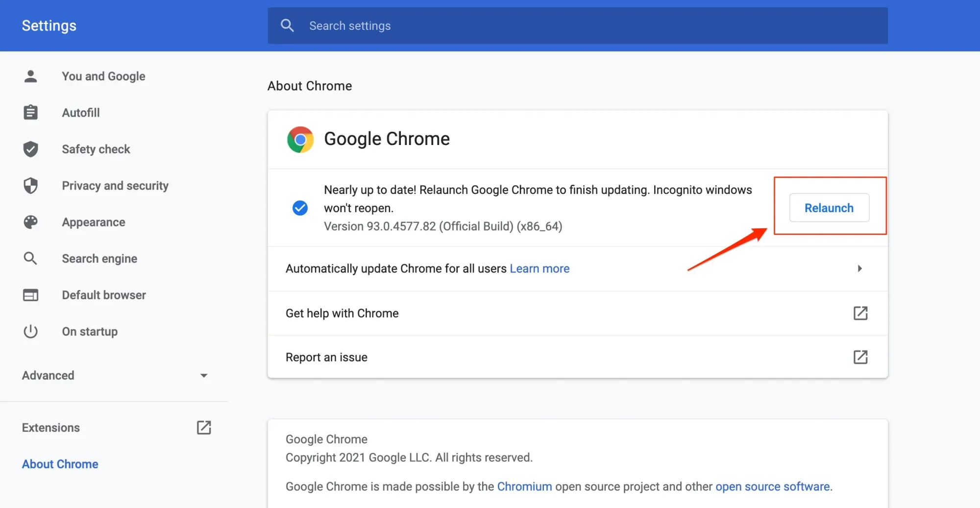Click the Google Chrome card heading

(387, 139)
